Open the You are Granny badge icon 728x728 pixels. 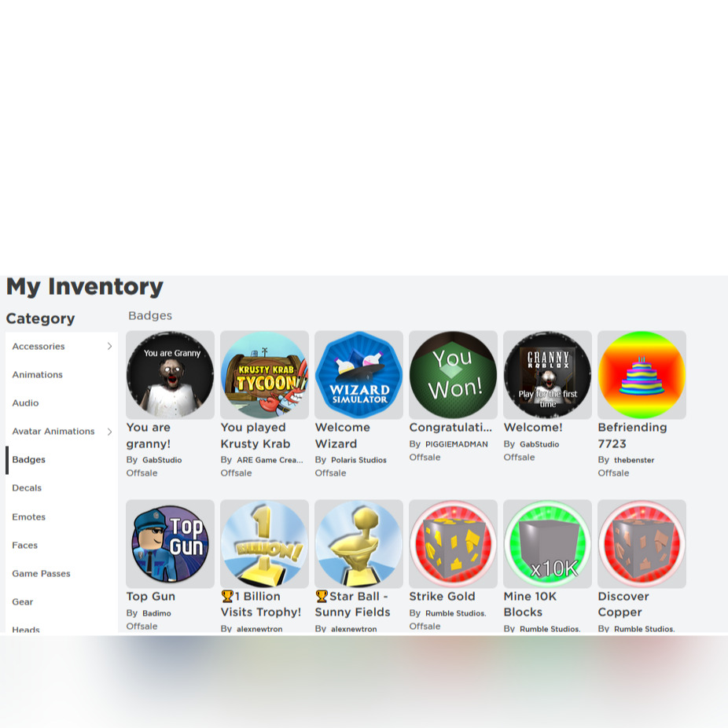click(170, 375)
